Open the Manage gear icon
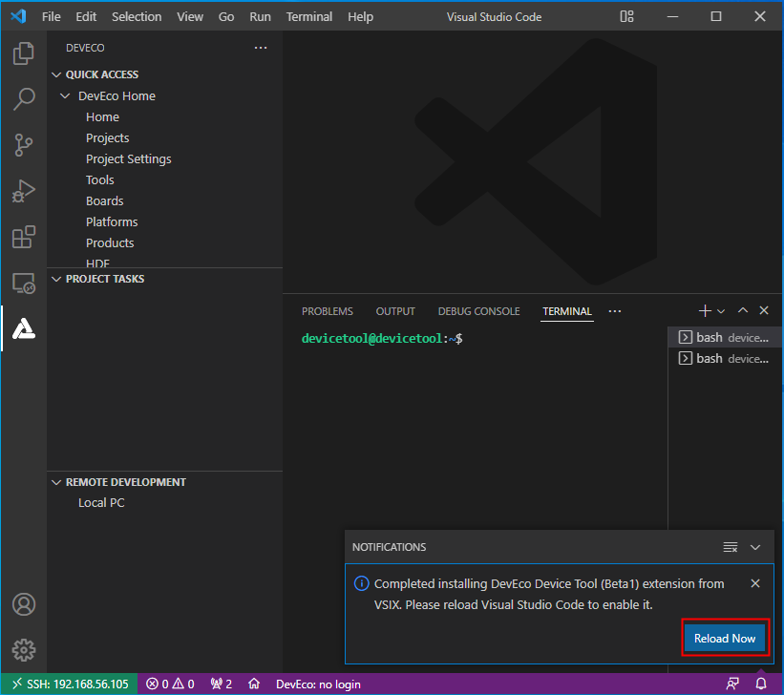The height and width of the screenshot is (695, 784). coord(24,650)
